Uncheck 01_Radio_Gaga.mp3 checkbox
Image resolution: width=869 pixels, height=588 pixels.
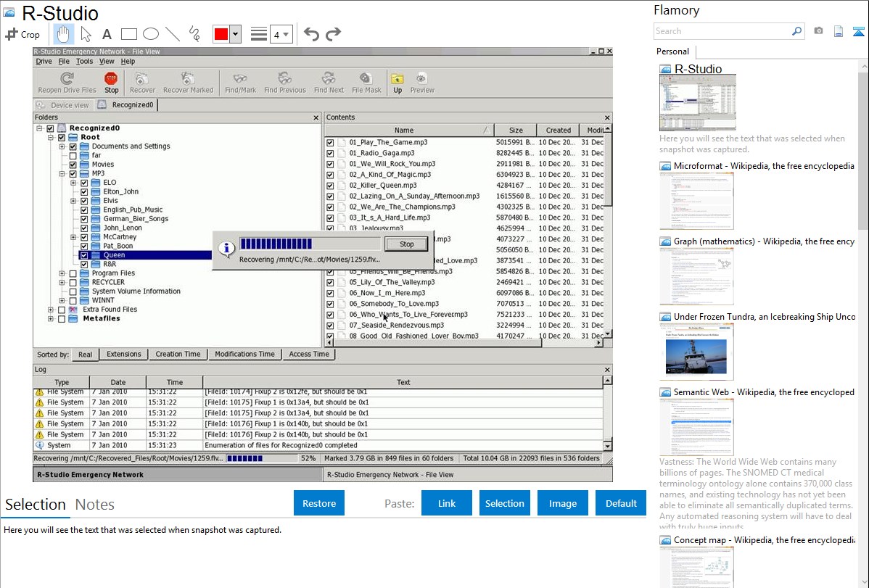[x=330, y=154]
